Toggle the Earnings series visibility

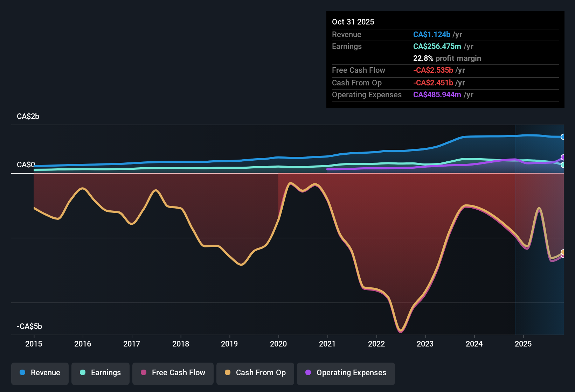[100, 373]
